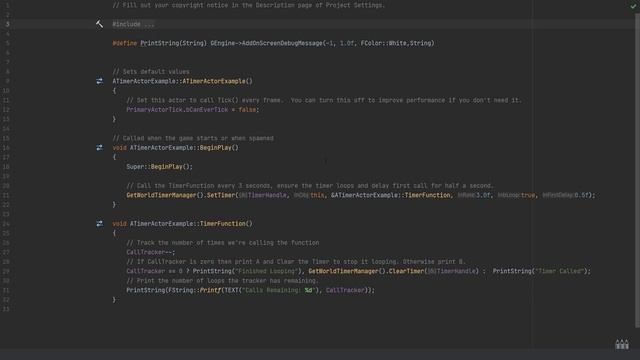Click the 0.5f first-delay argument
Image resolution: width=640 pixels, height=360 pixels.
[581, 196]
